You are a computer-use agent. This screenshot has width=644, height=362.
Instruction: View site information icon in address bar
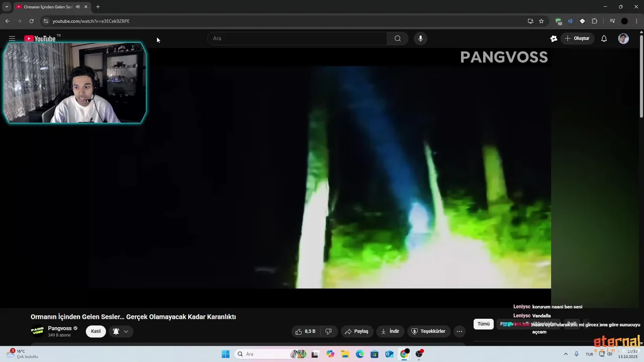click(x=46, y=21)
